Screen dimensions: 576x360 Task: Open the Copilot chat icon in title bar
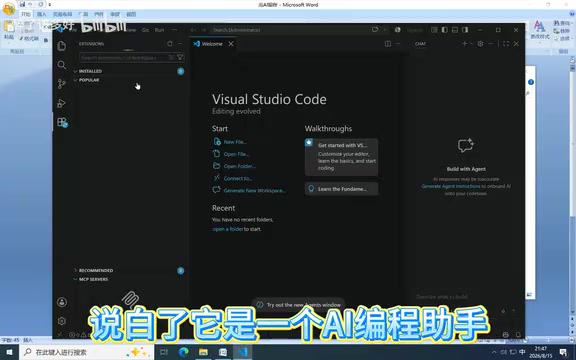click(x=375, y=30)
